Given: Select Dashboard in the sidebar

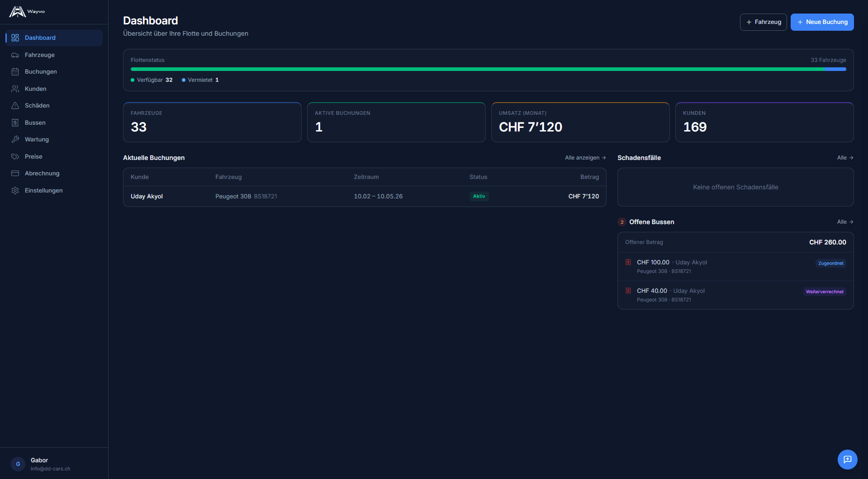Looking at the screenshot, I should [x=40, y=38].
